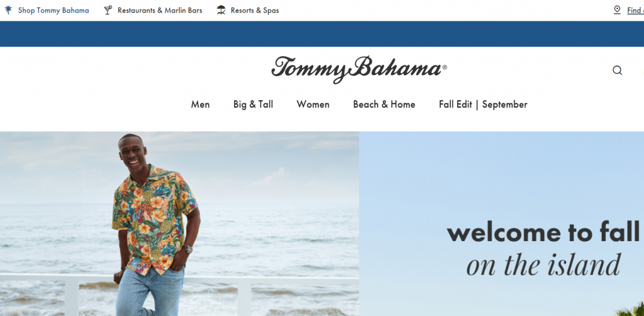Open search with the magnifying glass icon
The image size is (644, 316).
tap(618, 71)
